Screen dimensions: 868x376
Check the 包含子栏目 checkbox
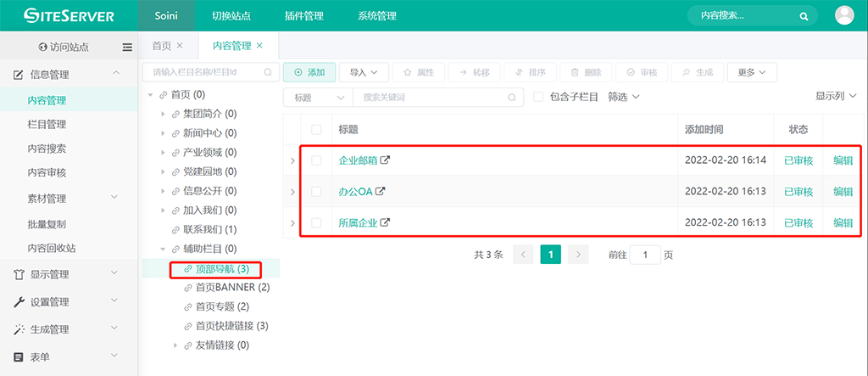tap(538, 97)
